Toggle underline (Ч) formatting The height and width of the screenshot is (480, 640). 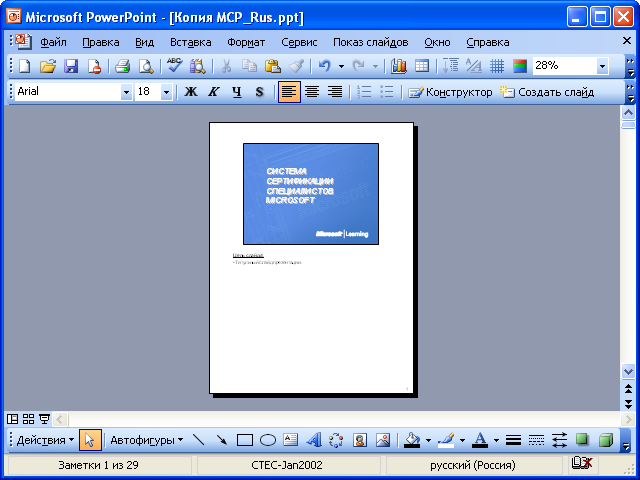click(237, 92)
